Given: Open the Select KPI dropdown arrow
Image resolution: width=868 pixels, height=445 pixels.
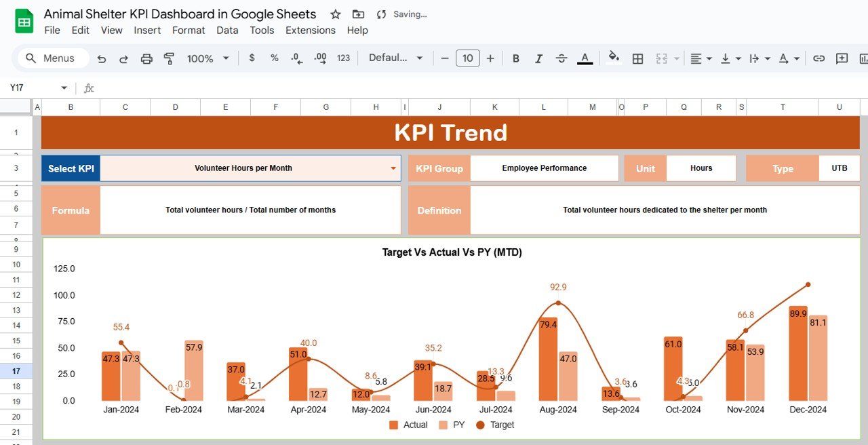Looking at the screenshot, I should point(393,168).
